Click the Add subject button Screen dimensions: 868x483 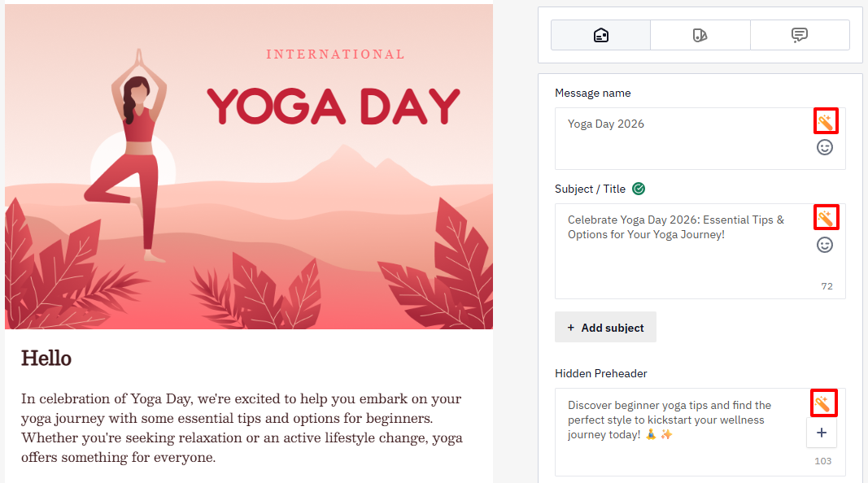605,327
